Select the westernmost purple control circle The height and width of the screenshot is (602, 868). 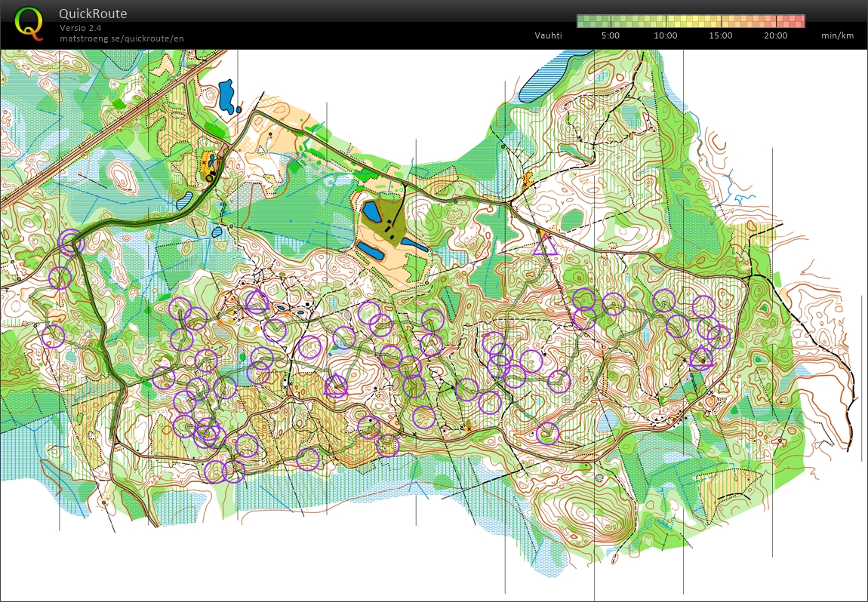53,336
